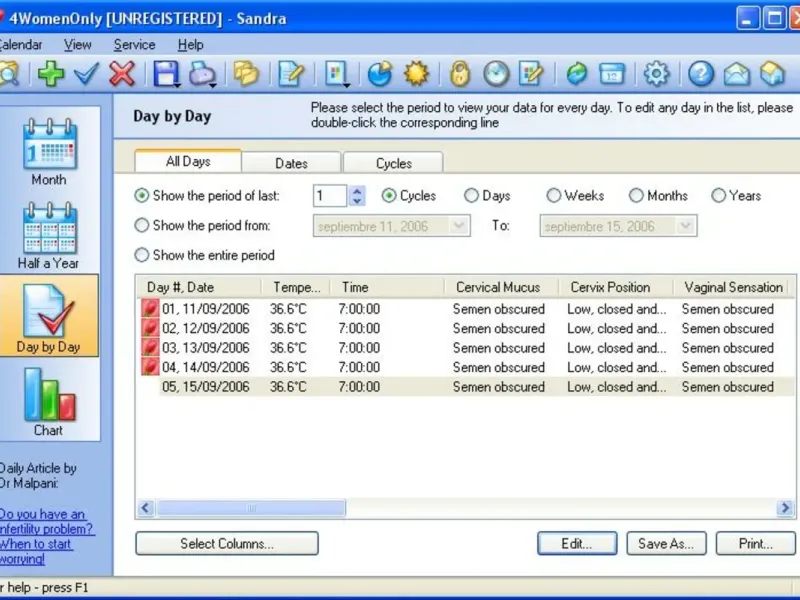Switch to the All Days tab
Screen dimensions: 800x600
188,161
